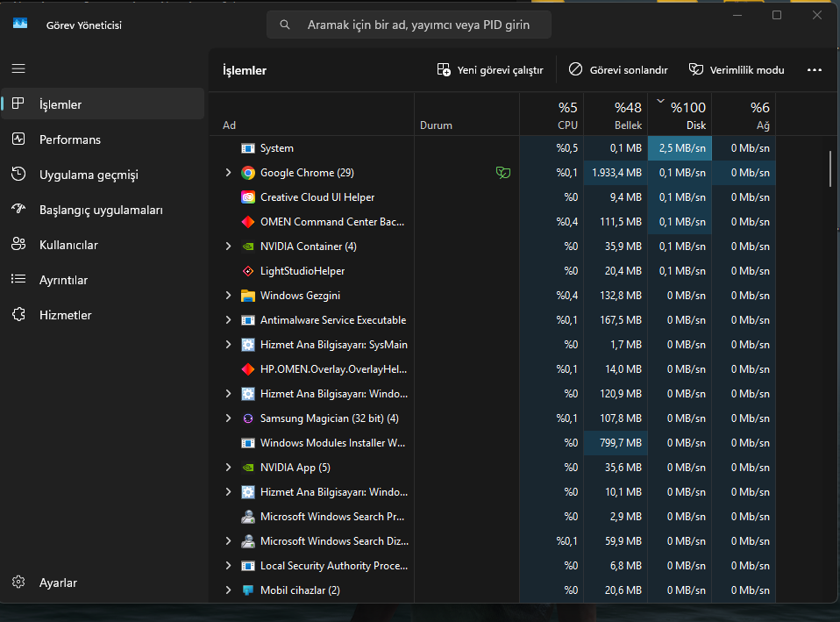This screenshot has height=622, width=840.
Task: Click the Creative Cloud UI Helper icon
Action: pyautogui.click(x=247, y=197)
